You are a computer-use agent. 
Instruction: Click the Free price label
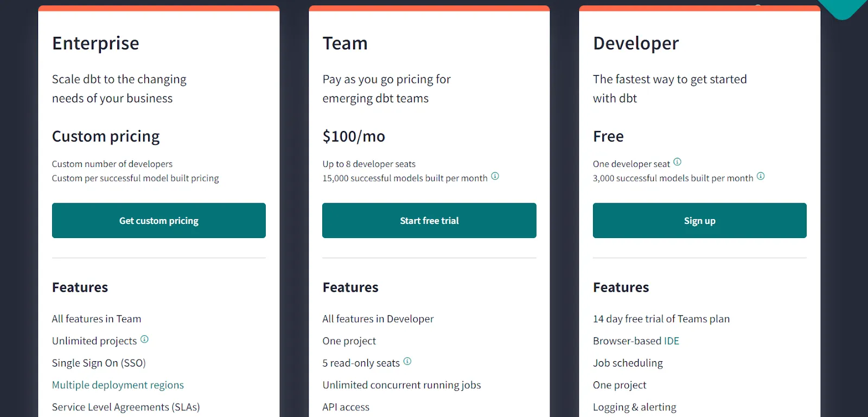[x=608, y=137]
